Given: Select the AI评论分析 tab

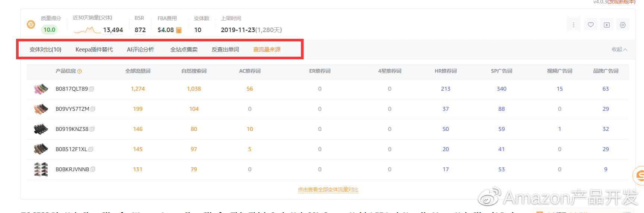Looking at the screenshot, I should click(140, 50).
